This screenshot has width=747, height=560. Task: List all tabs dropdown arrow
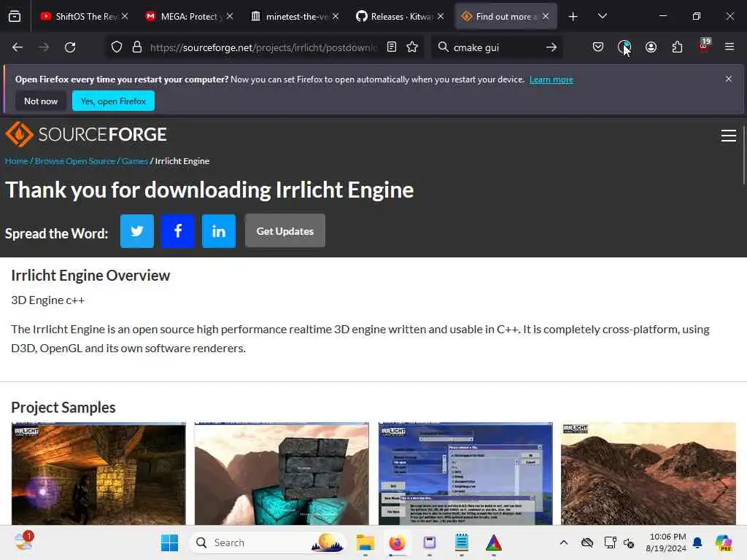coord(602,16)
